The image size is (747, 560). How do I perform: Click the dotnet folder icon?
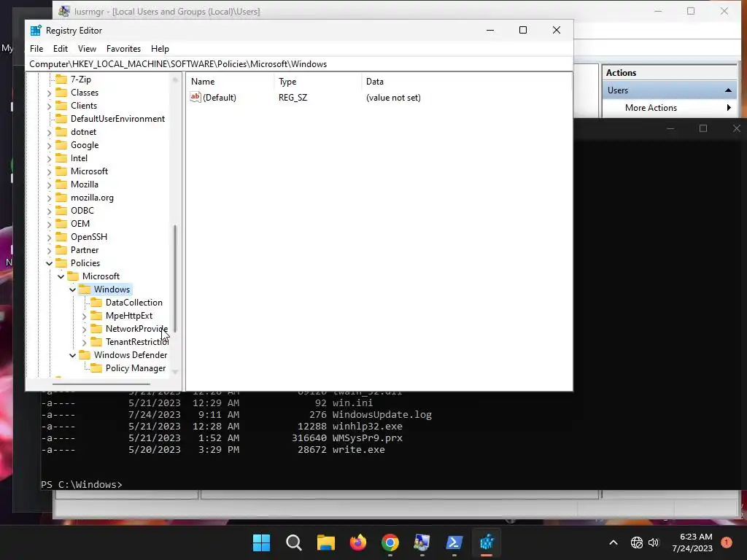point(61,132)
